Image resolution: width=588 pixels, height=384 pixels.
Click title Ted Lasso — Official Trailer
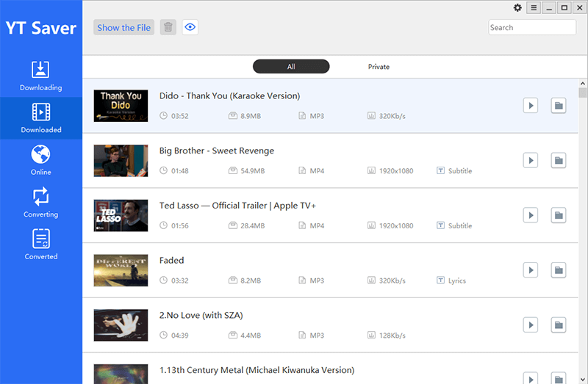(237, 206)
